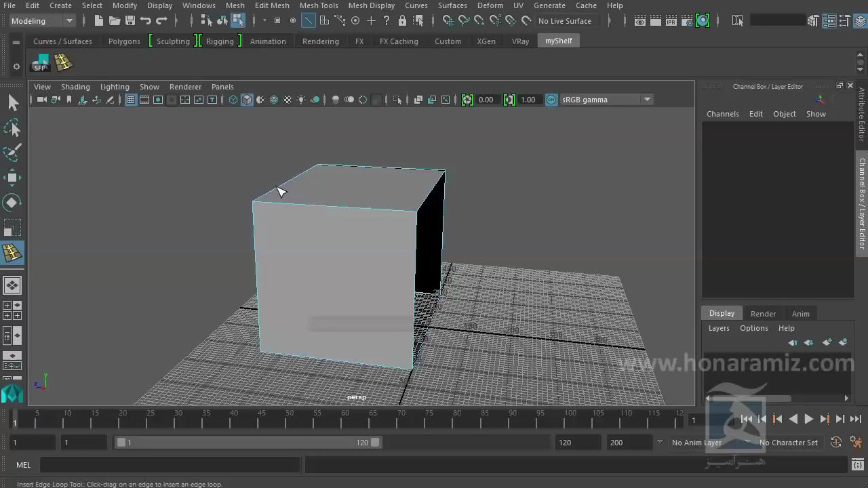868x488 pixels.
Task: Open the Mesh Tools menu
Action: coord(319,5)
